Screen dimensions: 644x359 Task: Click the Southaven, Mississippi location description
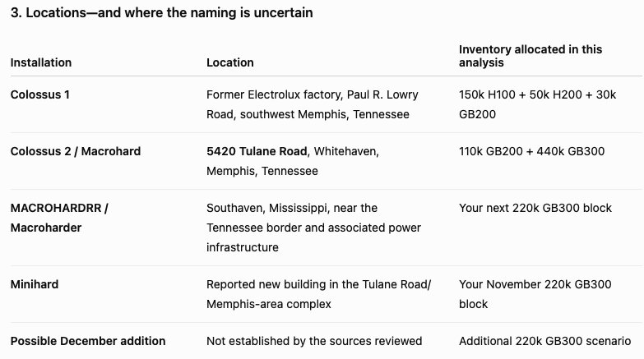coord(314,228)
